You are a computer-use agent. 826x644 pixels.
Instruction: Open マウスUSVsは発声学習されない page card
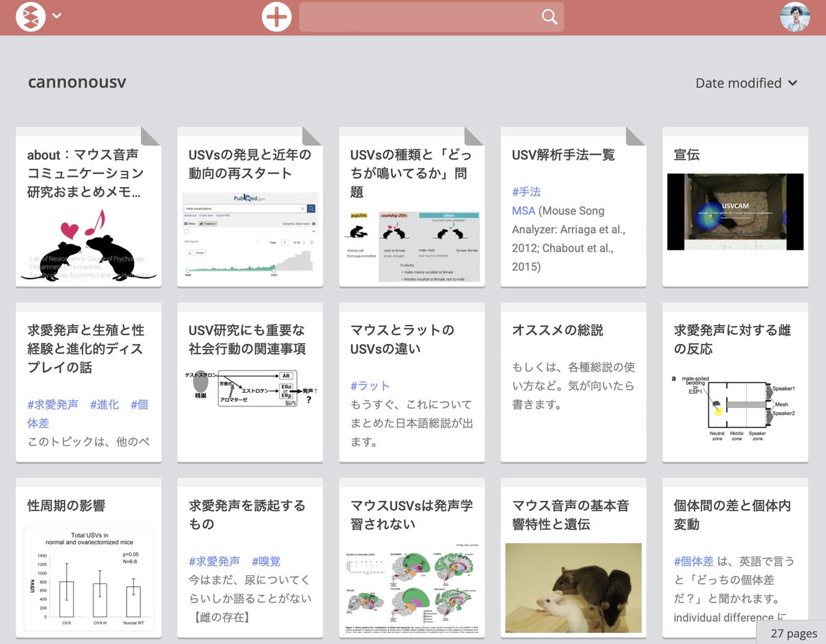pos(412,558)
